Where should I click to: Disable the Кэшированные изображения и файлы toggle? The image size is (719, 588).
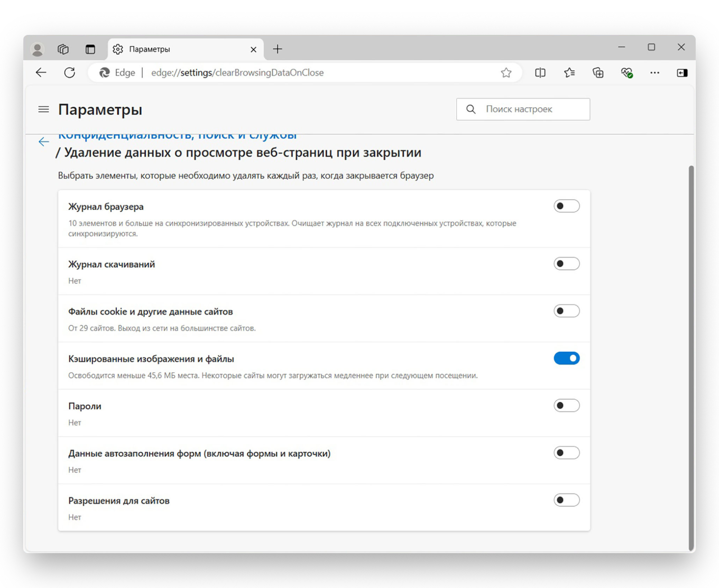pyautogui.click(x=566, y=358)
